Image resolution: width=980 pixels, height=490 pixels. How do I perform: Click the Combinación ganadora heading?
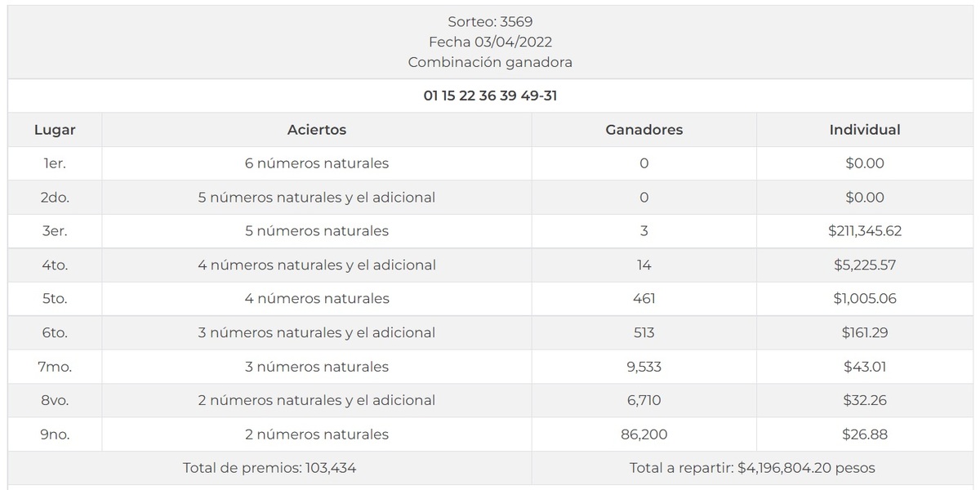[490, 62]
